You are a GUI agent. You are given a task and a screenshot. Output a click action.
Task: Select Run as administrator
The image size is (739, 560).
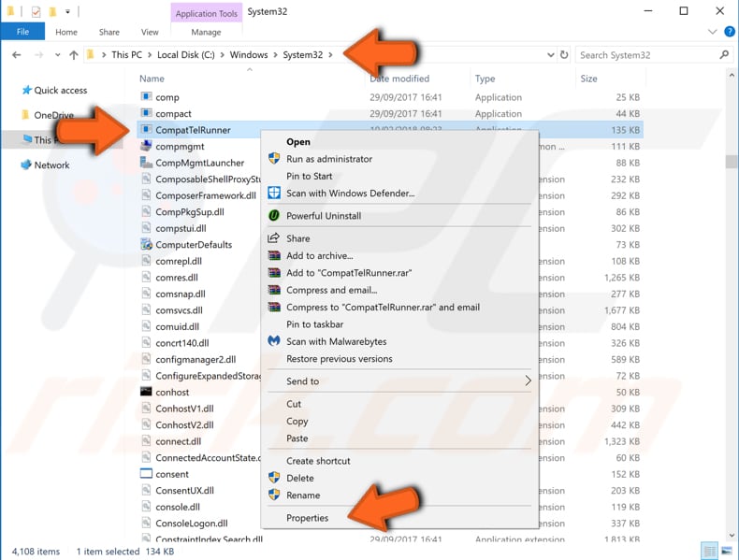click(329, 159)
